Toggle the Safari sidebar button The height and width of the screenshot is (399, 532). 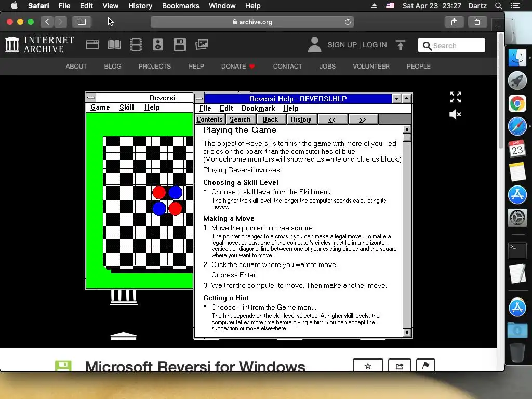[x=82, y=22]
